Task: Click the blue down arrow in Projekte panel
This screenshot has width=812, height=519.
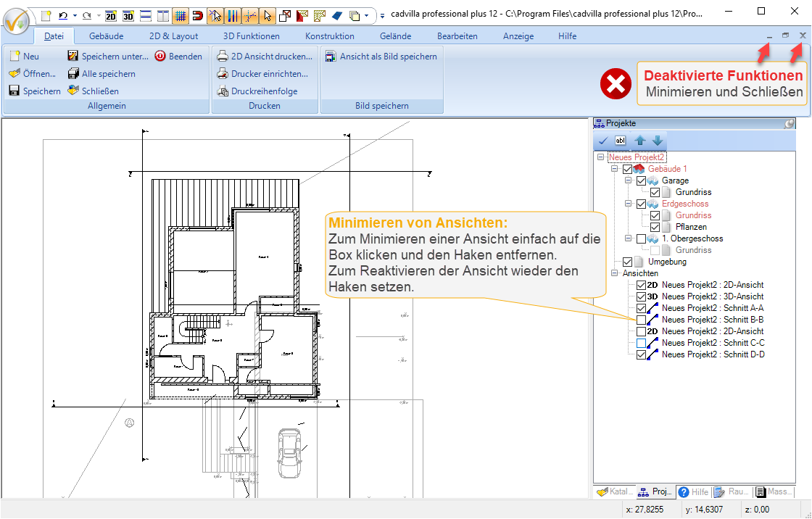Action: [x=657, y=141]
